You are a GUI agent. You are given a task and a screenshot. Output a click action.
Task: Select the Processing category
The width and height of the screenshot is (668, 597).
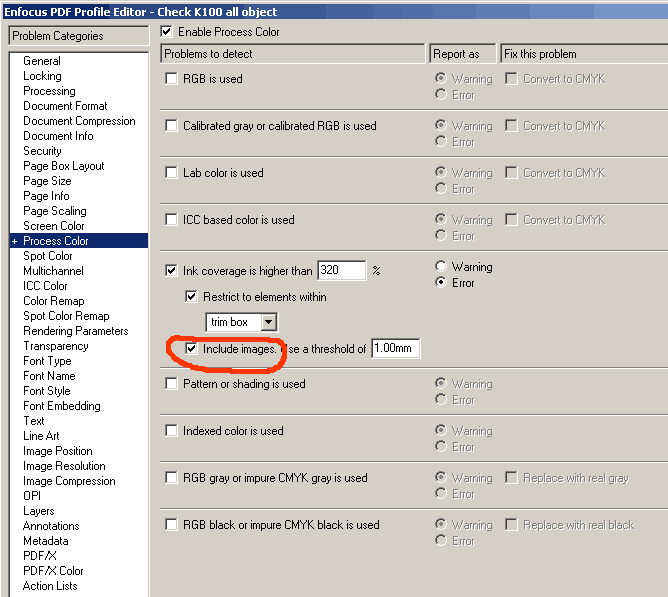(x=49, y=91)
